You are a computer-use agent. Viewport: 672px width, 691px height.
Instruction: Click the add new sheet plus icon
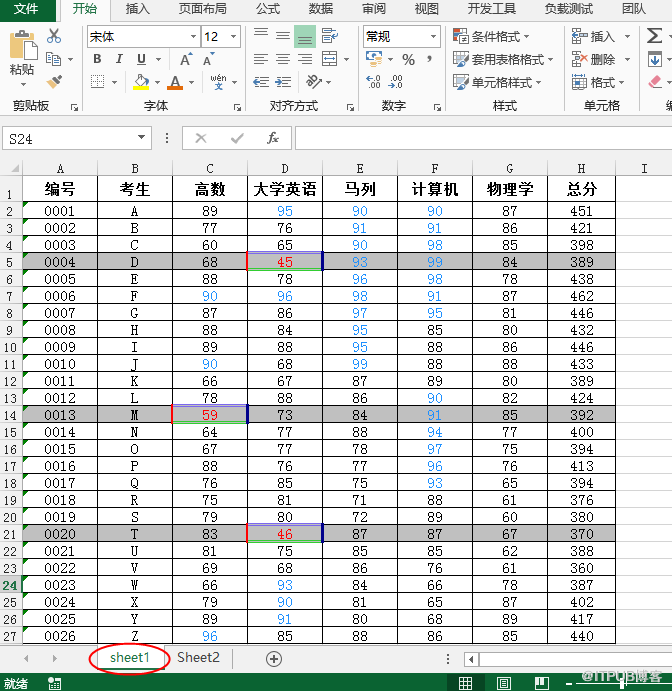(x=273, y=658)
